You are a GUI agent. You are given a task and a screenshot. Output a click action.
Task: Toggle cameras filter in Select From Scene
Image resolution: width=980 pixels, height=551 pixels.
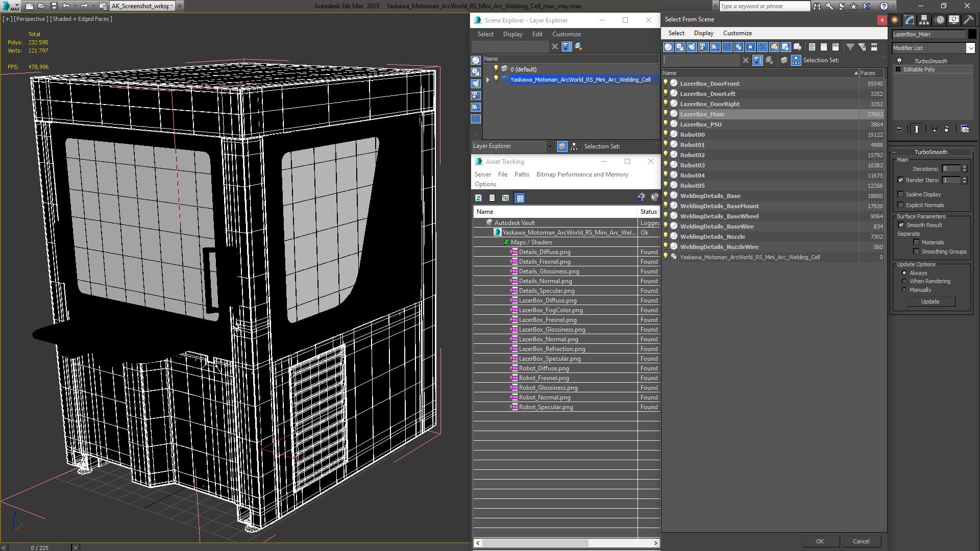pyautogui.click(x=703, y=47)
